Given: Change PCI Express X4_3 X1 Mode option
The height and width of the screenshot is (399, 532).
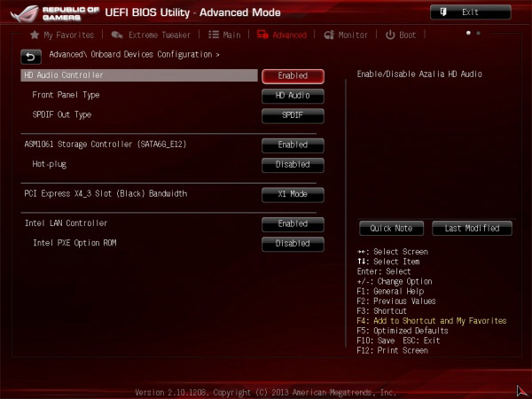Looking at the screenshot, I should (x=293, y=195).
